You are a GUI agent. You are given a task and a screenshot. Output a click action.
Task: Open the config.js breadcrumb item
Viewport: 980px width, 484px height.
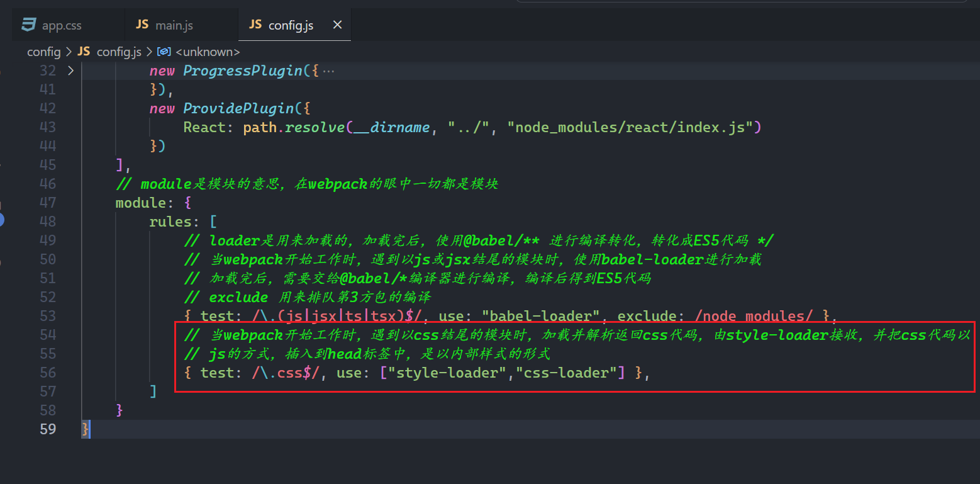click(119, 52)
